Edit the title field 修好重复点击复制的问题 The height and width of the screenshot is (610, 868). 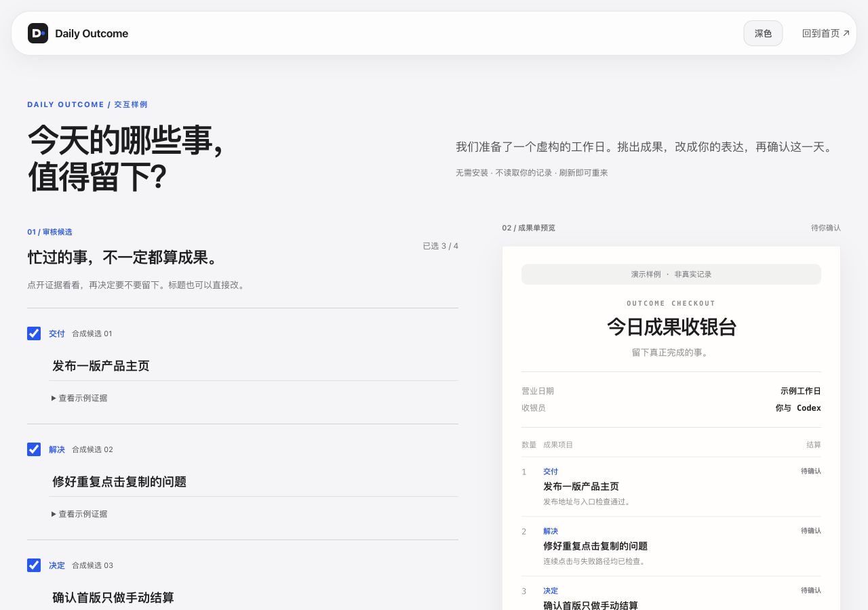coord(254,482)
